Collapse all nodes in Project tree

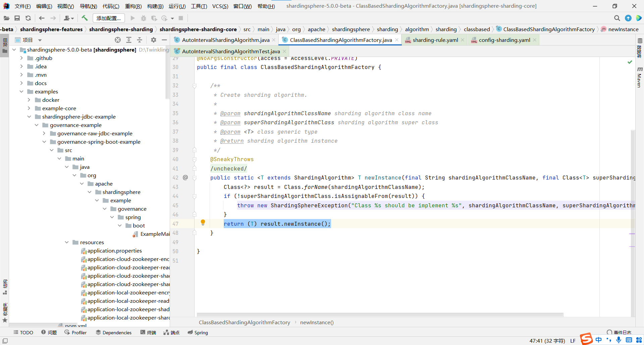coord(140,40)
